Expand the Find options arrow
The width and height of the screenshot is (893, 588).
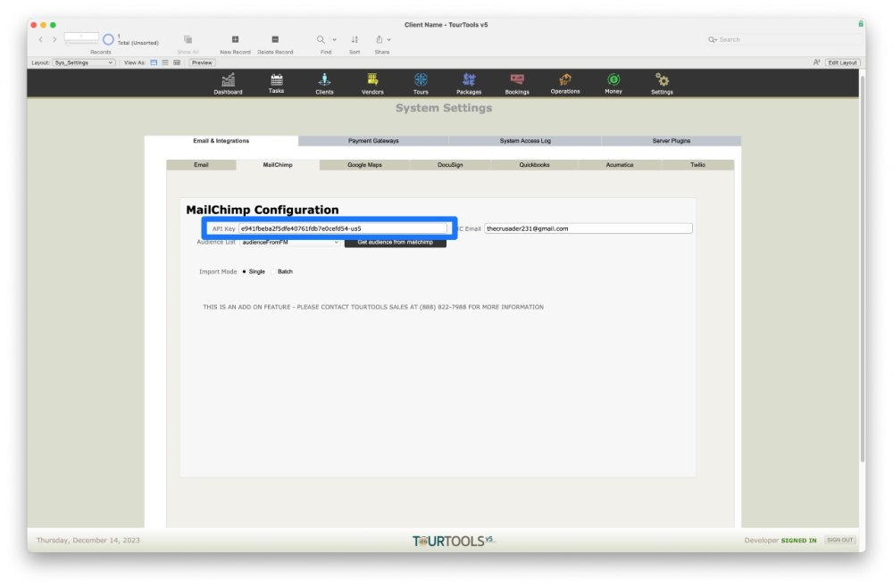(334, 39)
